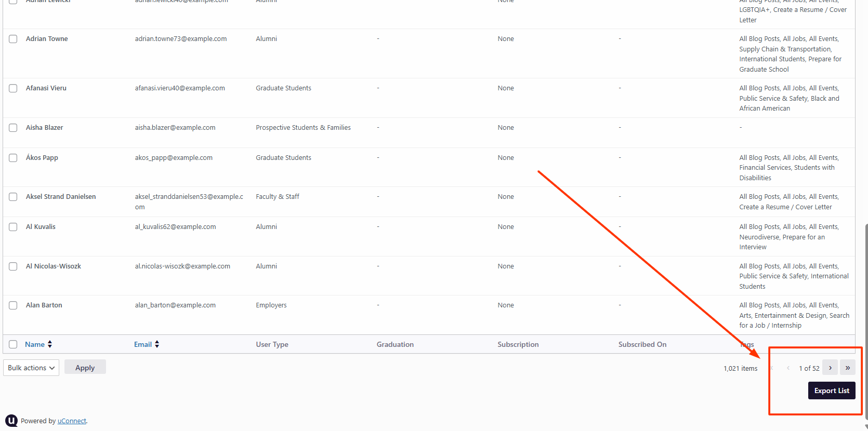Tick the checkbox for Aisha Blazer
This screenshot has height=431, width=868.
[13, 128]
